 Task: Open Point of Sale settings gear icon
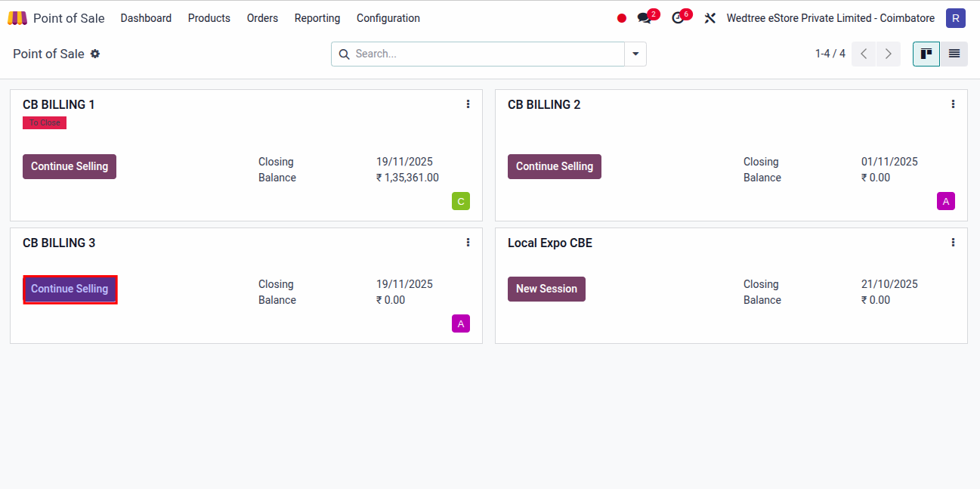pyautogui.click(x=96, y=54)
